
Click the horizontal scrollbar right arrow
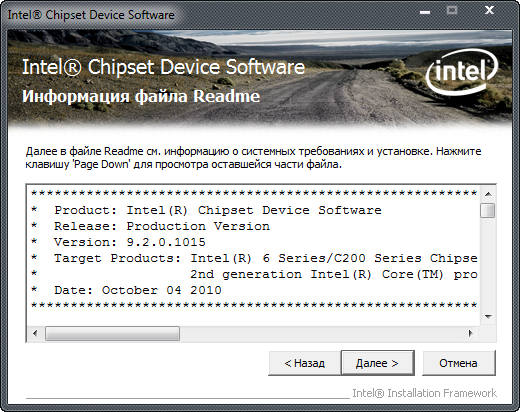pyautogui.click(x=470, y=333)
